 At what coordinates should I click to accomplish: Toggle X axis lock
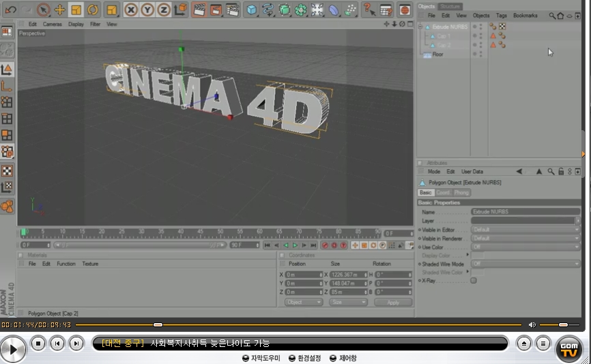(x=131, y=10)
